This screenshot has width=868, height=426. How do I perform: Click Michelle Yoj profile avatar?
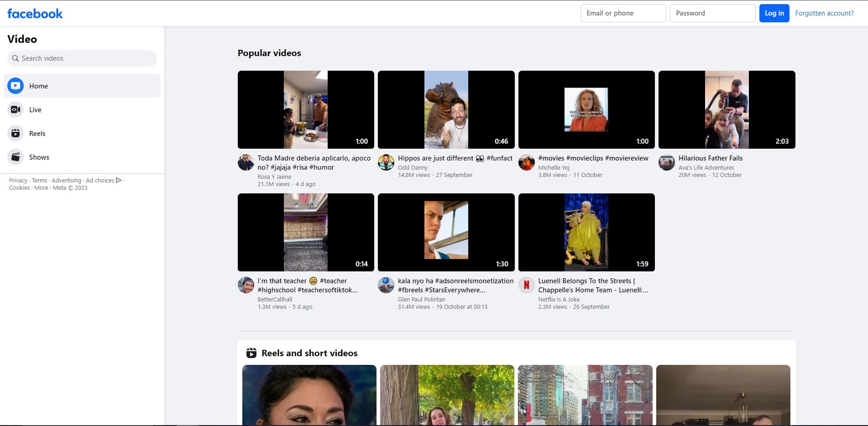tap(526, 162)
